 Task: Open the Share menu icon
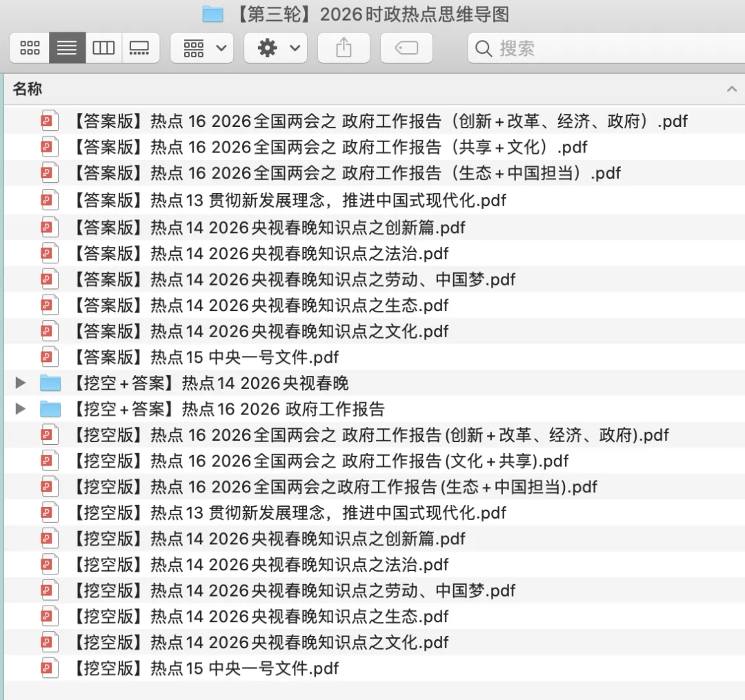[x=344, y=48]
